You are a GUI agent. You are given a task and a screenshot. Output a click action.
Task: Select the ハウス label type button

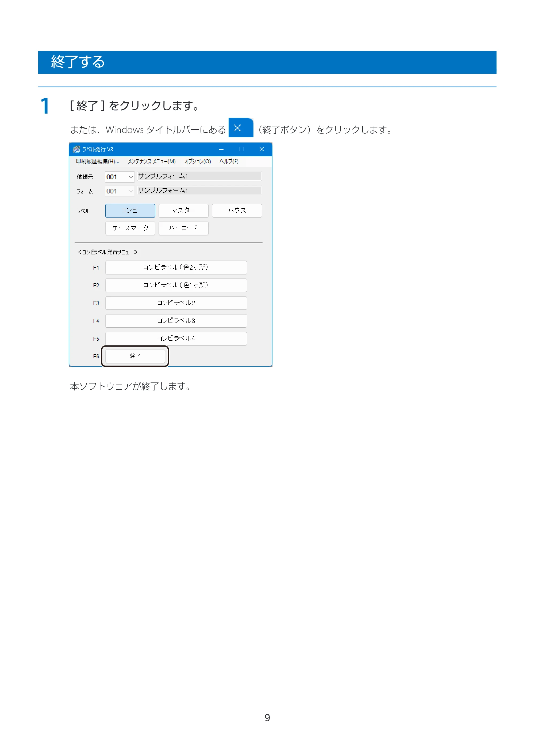point(237,210)
